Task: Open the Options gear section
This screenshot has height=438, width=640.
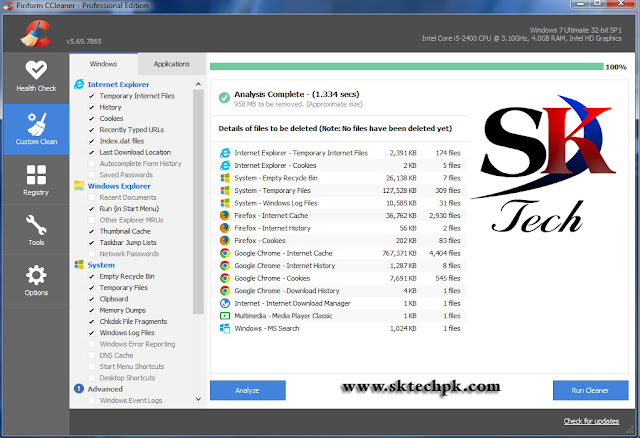Action: [36, 280]
